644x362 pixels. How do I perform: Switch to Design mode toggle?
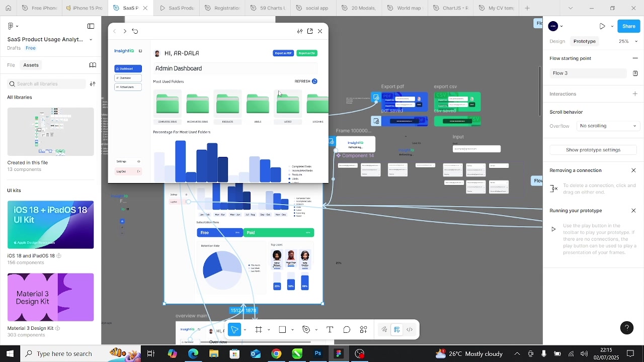click(x=397, y=330)
